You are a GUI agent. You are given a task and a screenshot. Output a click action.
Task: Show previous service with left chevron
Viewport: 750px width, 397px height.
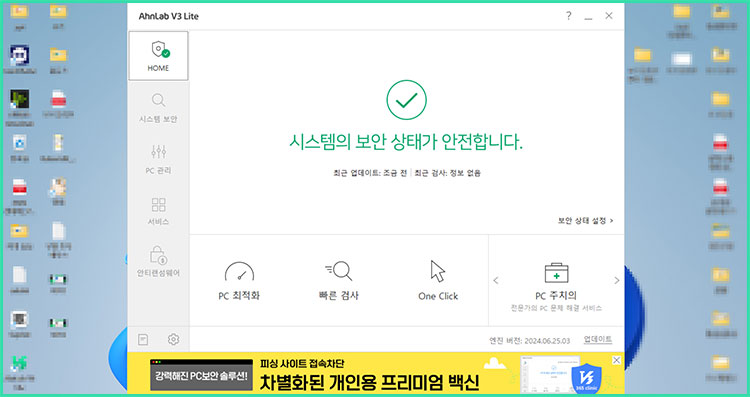[x=496, y=280]
